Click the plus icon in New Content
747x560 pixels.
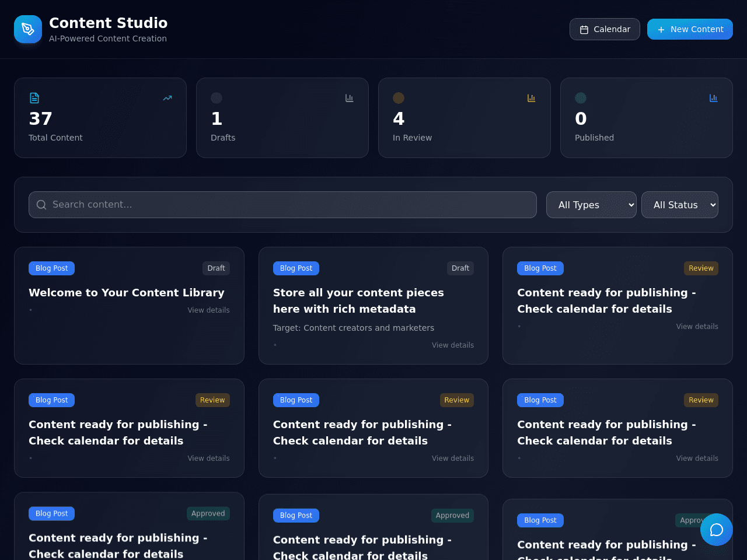coord(661,30)
